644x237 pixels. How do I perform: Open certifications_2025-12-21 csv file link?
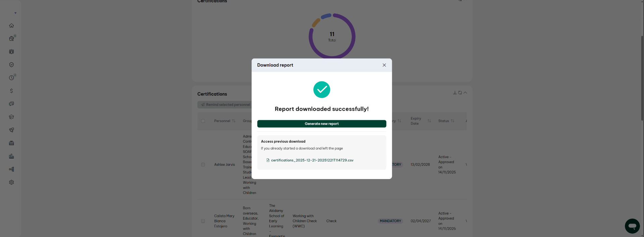click(x=312, y=160)
